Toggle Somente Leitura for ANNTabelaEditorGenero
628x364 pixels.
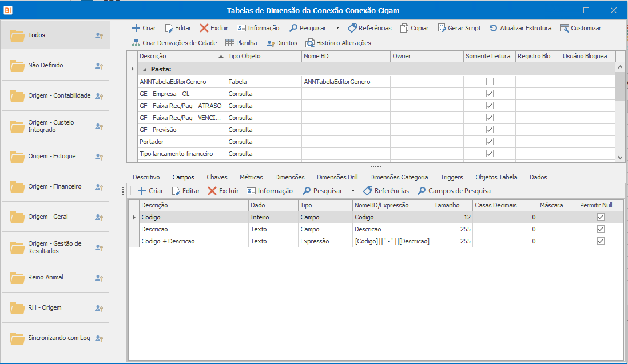point(490,82)
